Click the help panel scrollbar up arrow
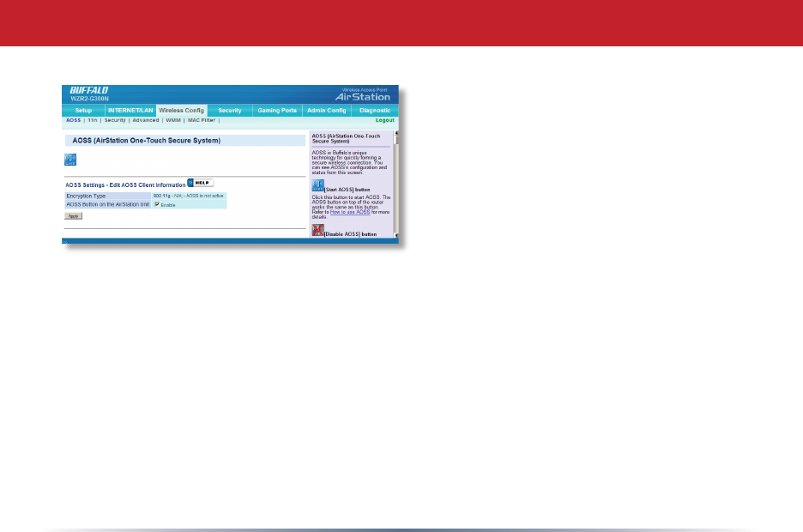 click(395, 133)
